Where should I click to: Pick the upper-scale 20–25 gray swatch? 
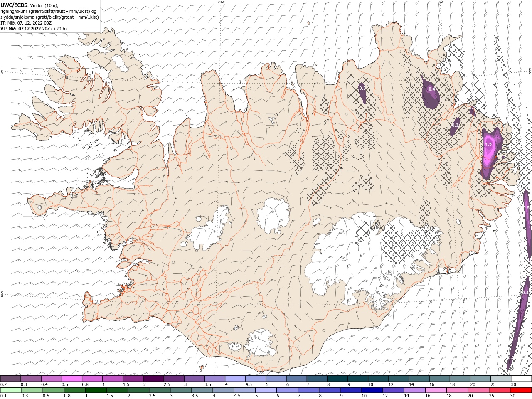pos(480,379)
